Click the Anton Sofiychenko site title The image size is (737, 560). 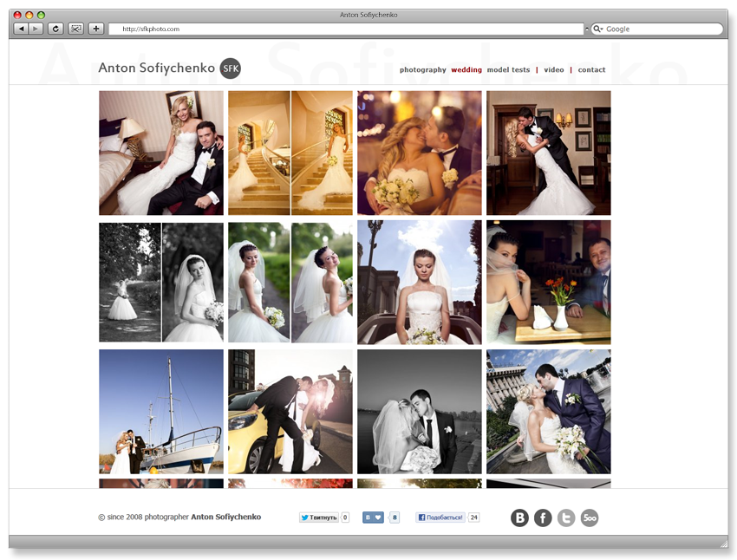click(x=157, y=68)
